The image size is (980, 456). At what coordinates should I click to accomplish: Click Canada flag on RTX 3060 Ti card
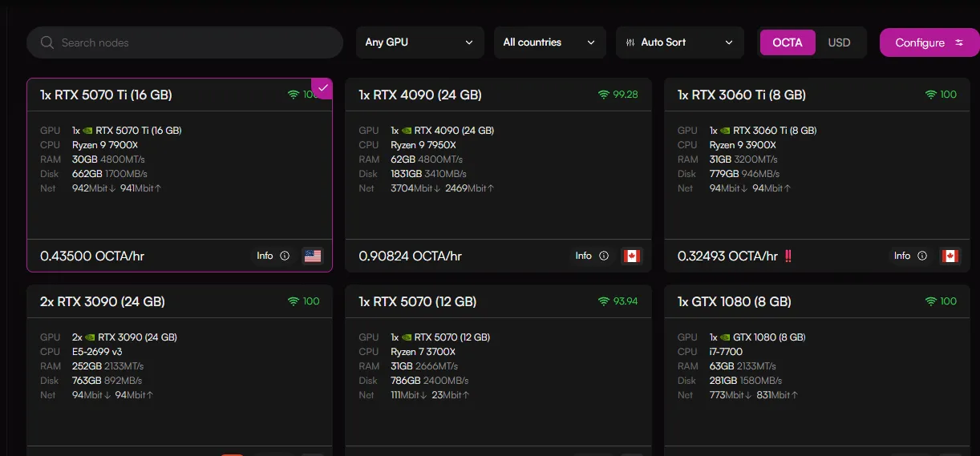pos(950,256)
